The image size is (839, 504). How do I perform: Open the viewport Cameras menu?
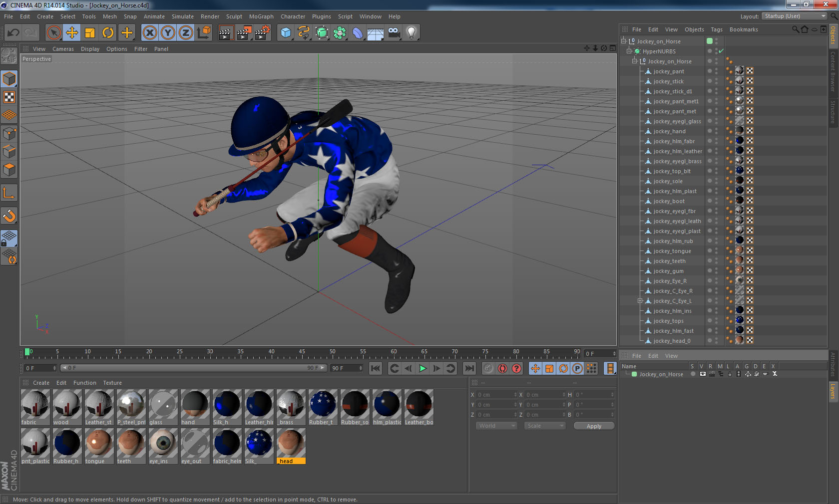coord(63,49)
